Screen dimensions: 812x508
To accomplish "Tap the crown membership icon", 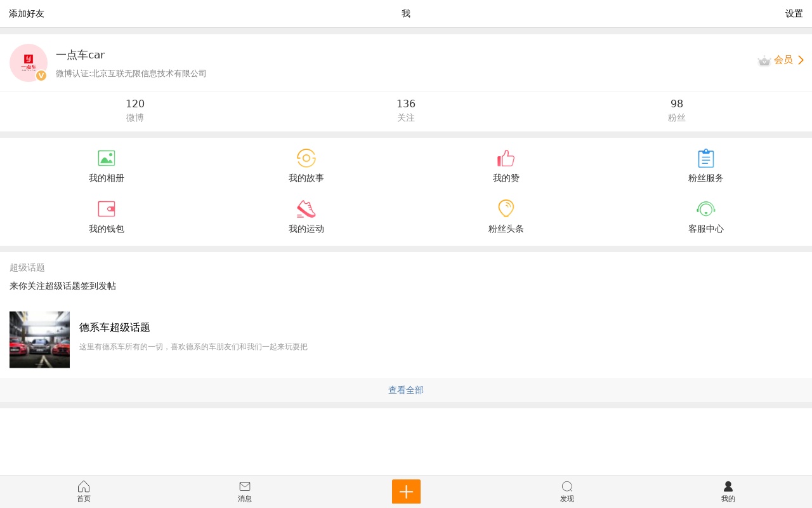I will click(x=764, y=60).
